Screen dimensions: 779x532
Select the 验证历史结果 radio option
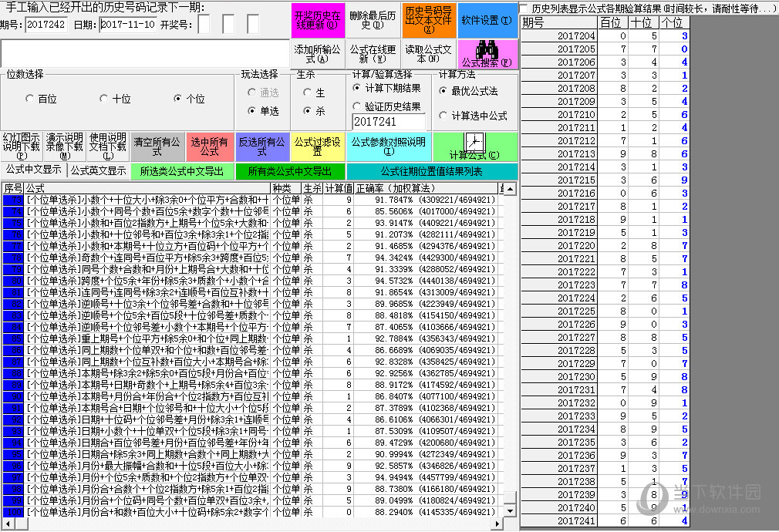click(x=357, y=106)
